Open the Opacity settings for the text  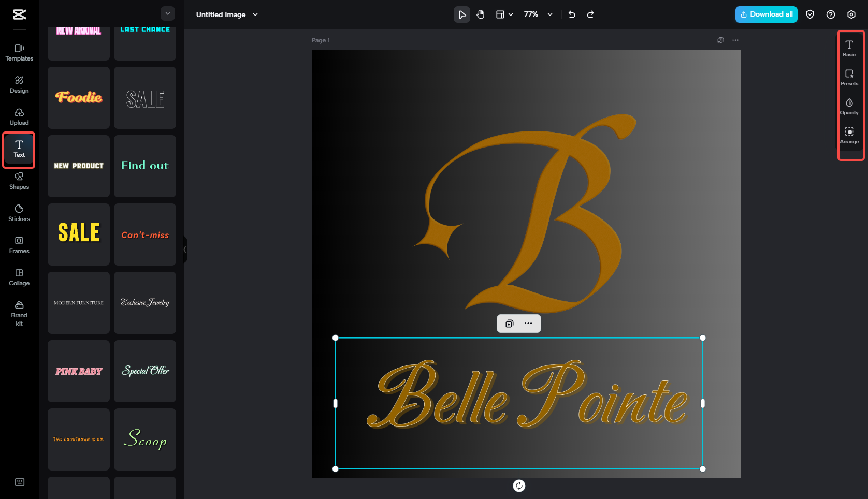[x=849, y=105]
